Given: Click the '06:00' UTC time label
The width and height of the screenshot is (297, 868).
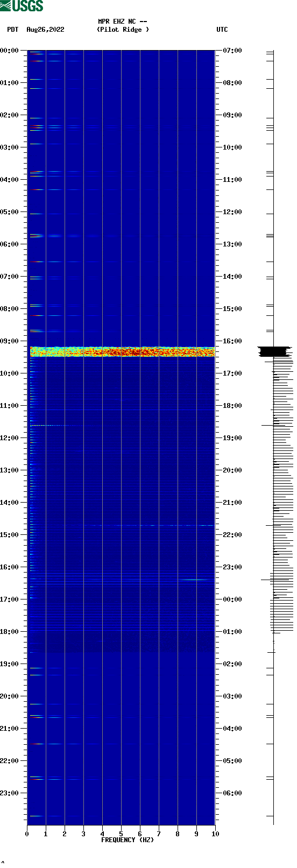Looking at the screenshot, I should [232, 793].
